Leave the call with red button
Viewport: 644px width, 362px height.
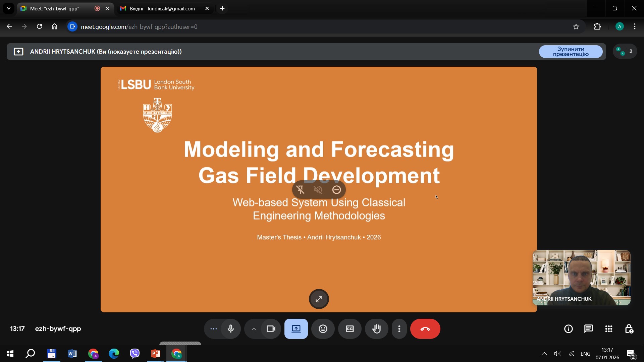click(425, 329)
